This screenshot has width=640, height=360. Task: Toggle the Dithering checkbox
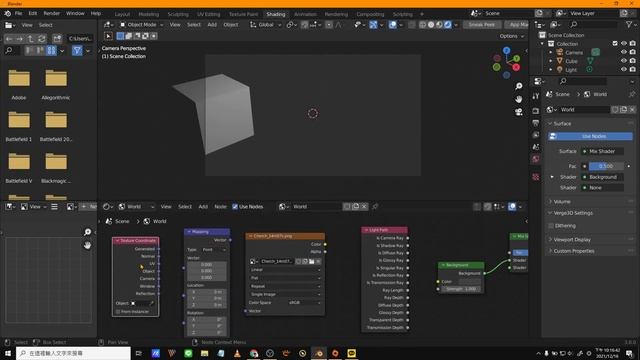(x=551, y=226)
